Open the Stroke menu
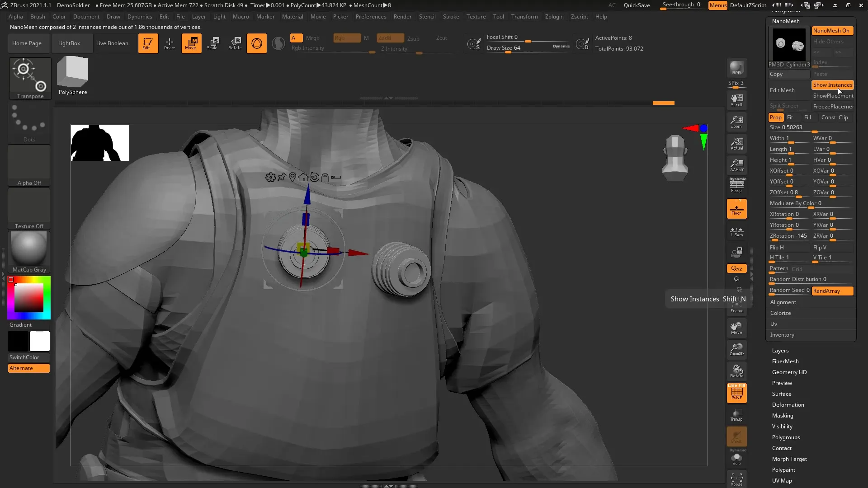 [451, 17]
